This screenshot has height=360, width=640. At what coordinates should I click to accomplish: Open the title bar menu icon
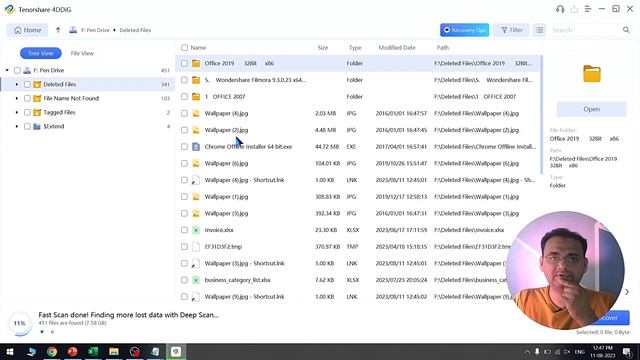pyautogui.click(x=588, y=9)
